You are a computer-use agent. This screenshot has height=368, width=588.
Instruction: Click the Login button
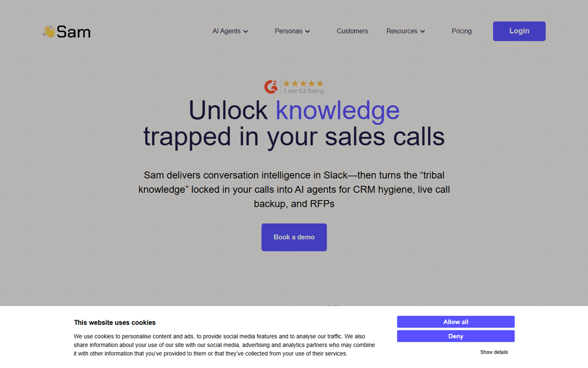[x=519, y=31]
